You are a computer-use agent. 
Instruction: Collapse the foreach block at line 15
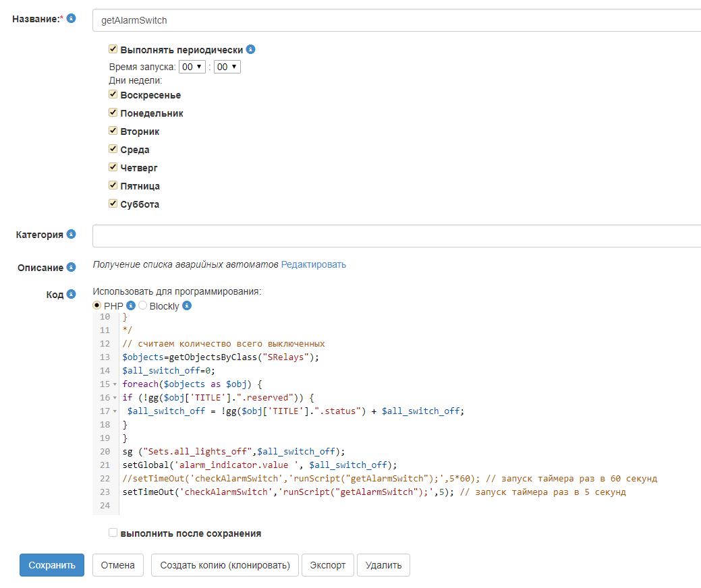pos(115,384)
